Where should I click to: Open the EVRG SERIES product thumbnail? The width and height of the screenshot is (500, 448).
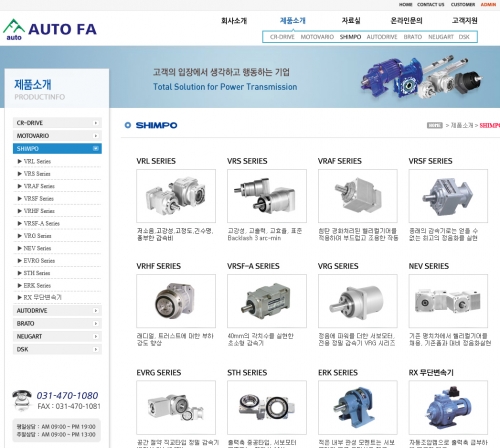coord(176,407)
